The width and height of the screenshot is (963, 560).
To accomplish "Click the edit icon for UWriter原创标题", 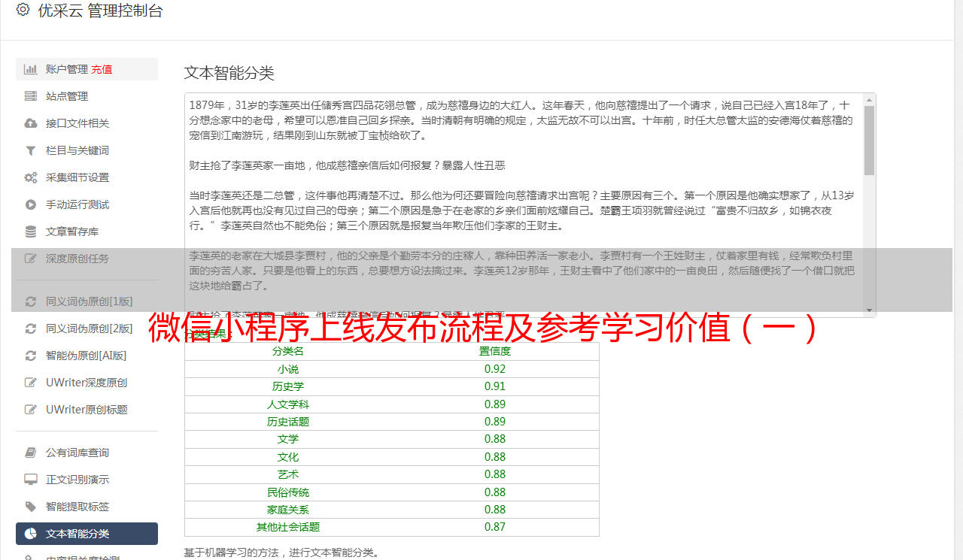I will point(31,410).
